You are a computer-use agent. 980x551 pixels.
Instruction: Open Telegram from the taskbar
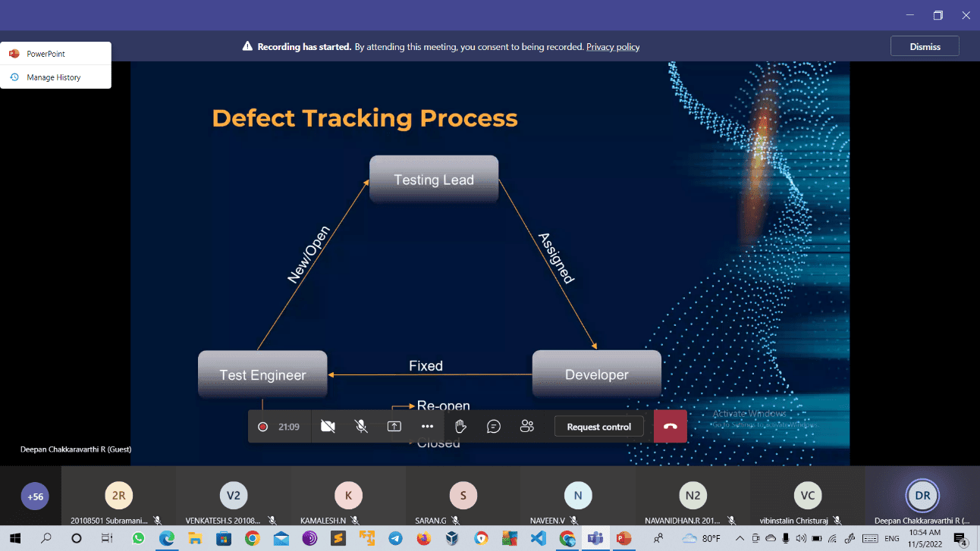pos(395,538)
